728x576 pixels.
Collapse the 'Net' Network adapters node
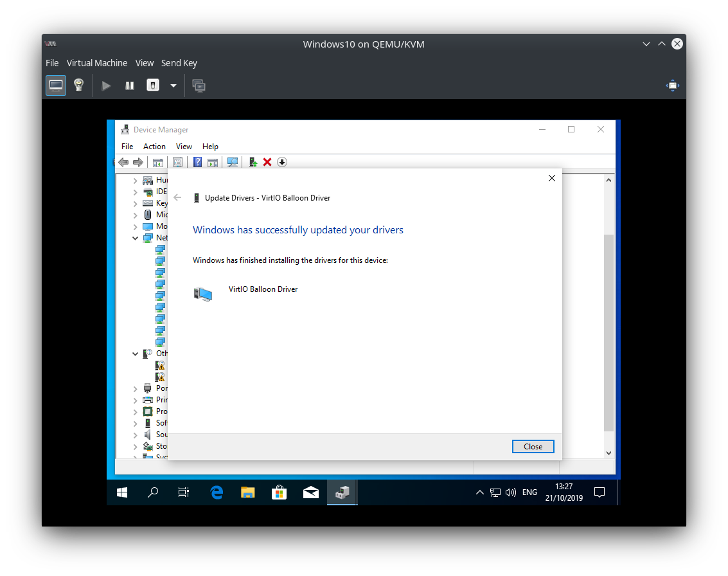tap(135, 238)
